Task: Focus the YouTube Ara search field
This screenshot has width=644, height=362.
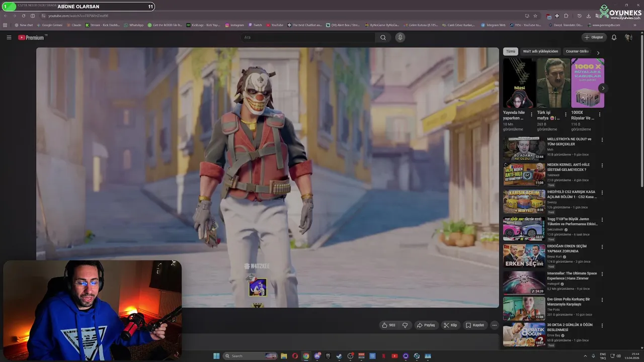Action: [x=308, y=37]
